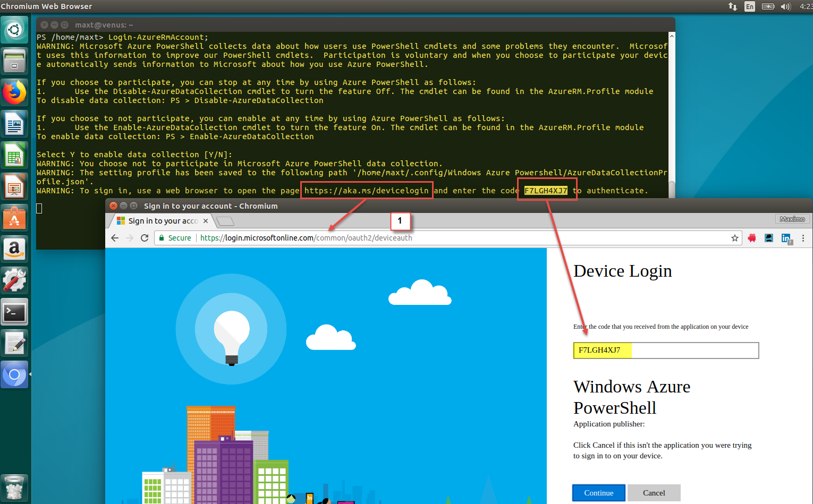Maximize the Chromium sign-in window
Image resolution: width=813 pixels, height=504 pixels.
(133, 206)
